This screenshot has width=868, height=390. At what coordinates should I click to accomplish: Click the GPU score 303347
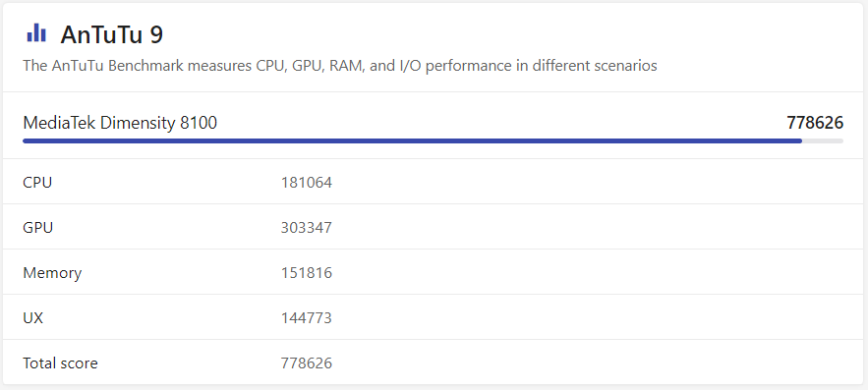tap(306, 227)
